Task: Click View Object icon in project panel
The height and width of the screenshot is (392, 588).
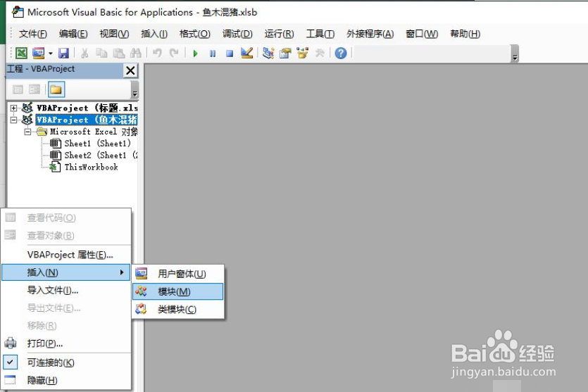Action: (35, 89)
